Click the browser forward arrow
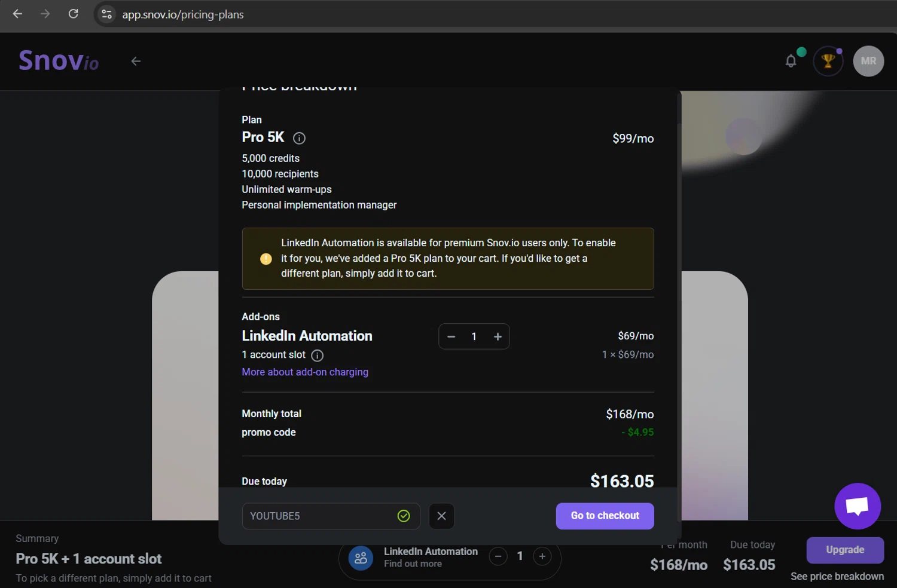This screenshot has width=897, height=588. [45, 14]
